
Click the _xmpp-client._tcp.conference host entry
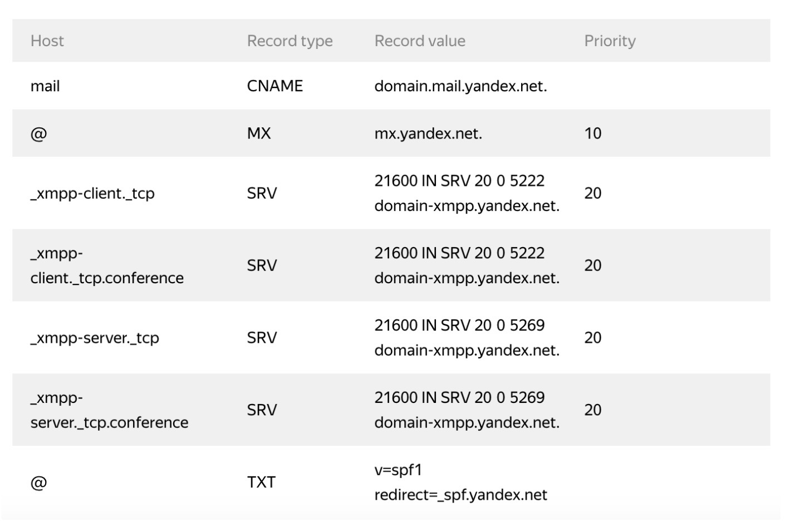pyautogui.click(x=107, y=265)
